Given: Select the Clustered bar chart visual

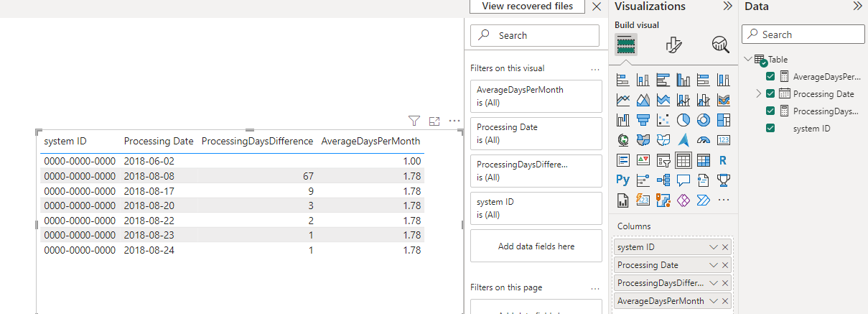Looking at the screenshot, I should click(663, 80).
